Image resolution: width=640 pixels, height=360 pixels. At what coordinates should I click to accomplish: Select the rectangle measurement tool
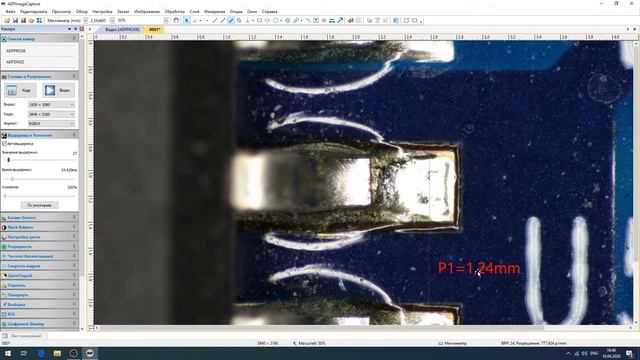coord(259,20)
